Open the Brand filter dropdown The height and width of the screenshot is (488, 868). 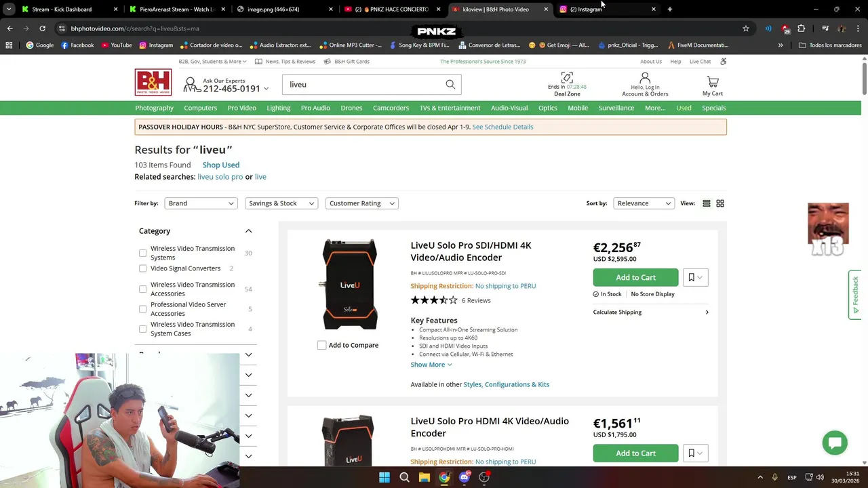point(201,203)
